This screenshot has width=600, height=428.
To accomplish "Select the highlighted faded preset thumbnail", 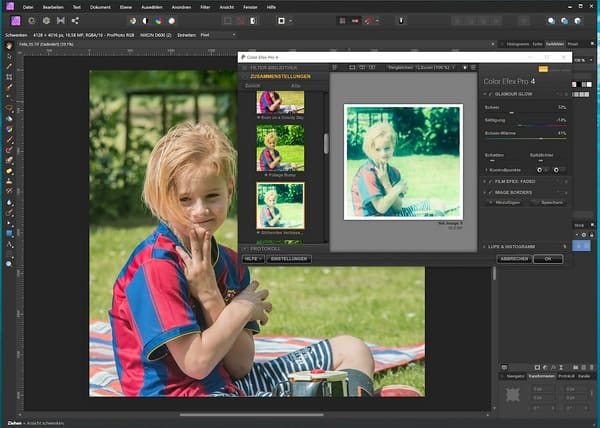I will pos(280,206).
